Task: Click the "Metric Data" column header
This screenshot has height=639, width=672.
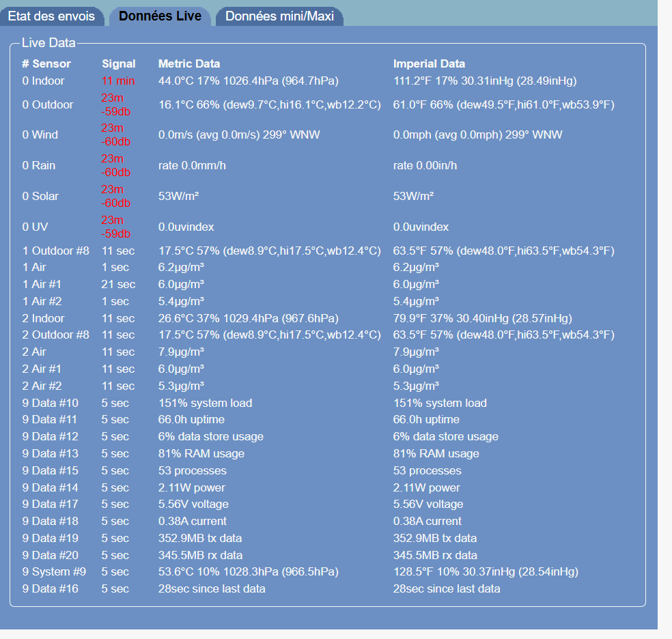Action: pyautogui.click(x=189, y=63)
